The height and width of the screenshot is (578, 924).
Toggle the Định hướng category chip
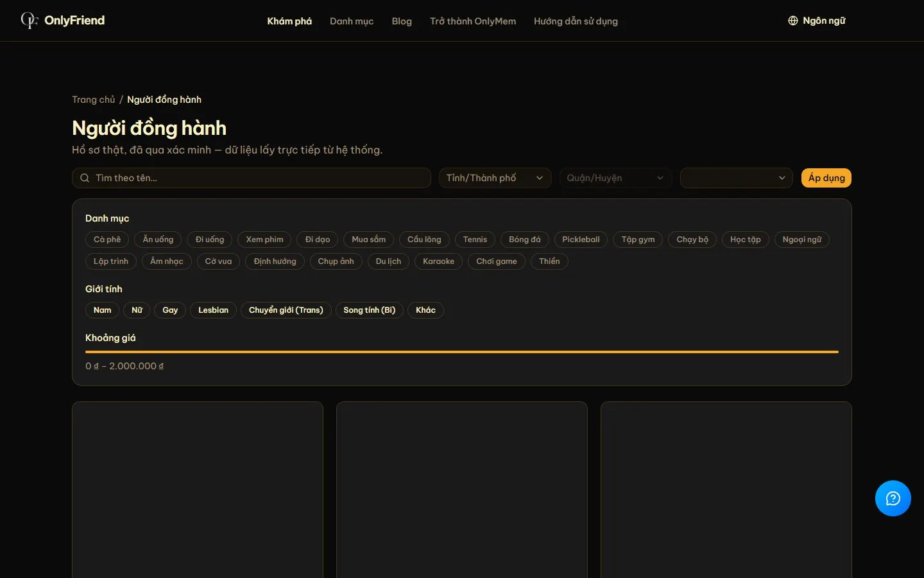(x=275, y=261)
